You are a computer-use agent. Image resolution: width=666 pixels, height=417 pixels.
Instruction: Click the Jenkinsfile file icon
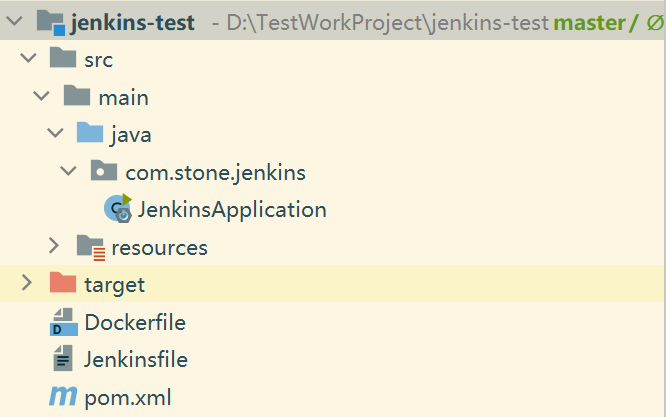pos(63,358)
